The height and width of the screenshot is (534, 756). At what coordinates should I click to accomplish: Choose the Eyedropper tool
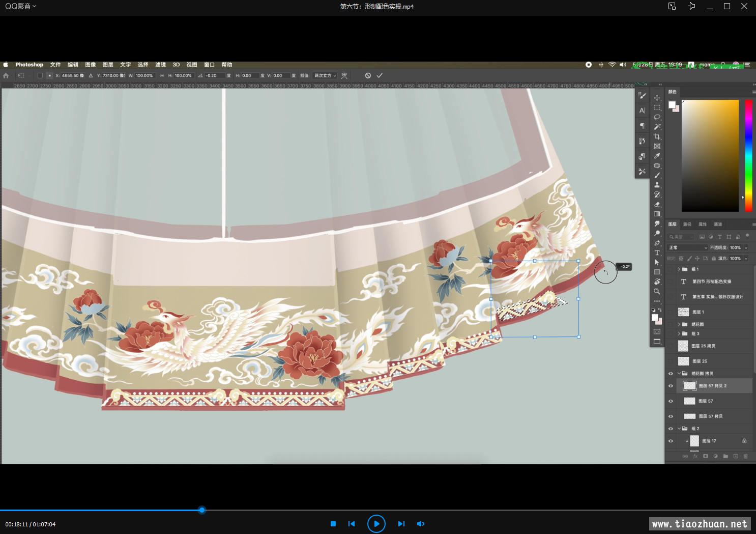click(x=657, y=156)
